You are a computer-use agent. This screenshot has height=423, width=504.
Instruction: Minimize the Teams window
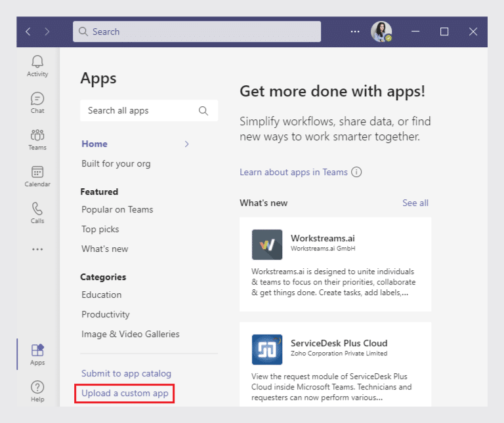(x=415, y=31)
